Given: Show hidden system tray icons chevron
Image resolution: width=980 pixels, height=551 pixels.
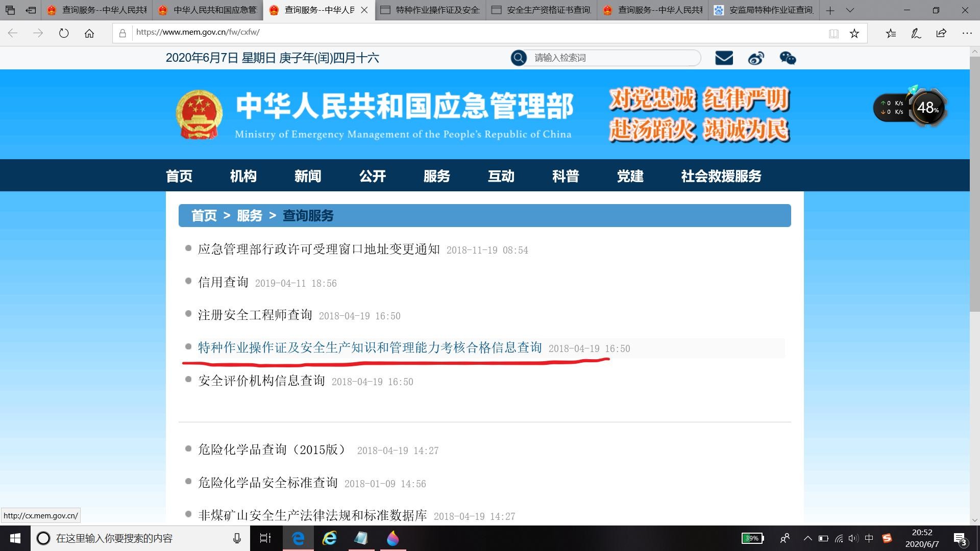Looking at the screenshot, I should point(807,538).
